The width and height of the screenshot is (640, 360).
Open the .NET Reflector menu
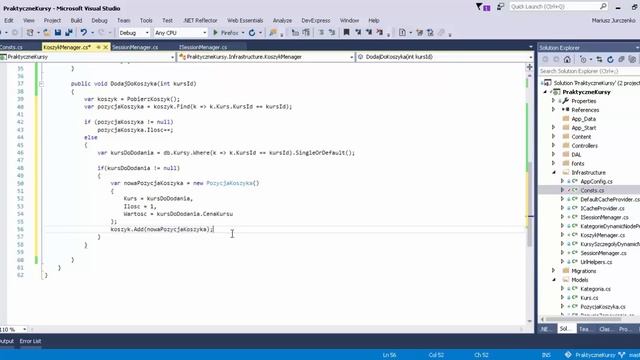[200, 20]
